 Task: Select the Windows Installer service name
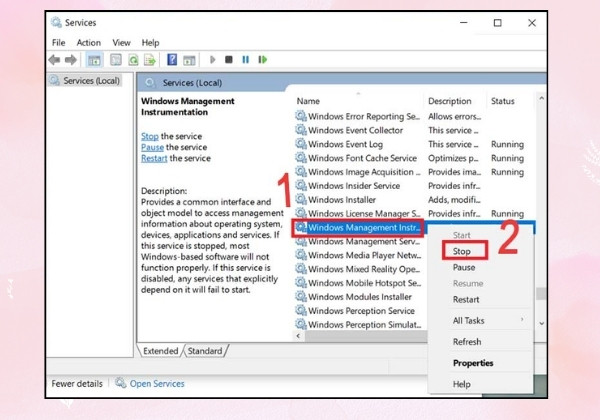point(342,200)
